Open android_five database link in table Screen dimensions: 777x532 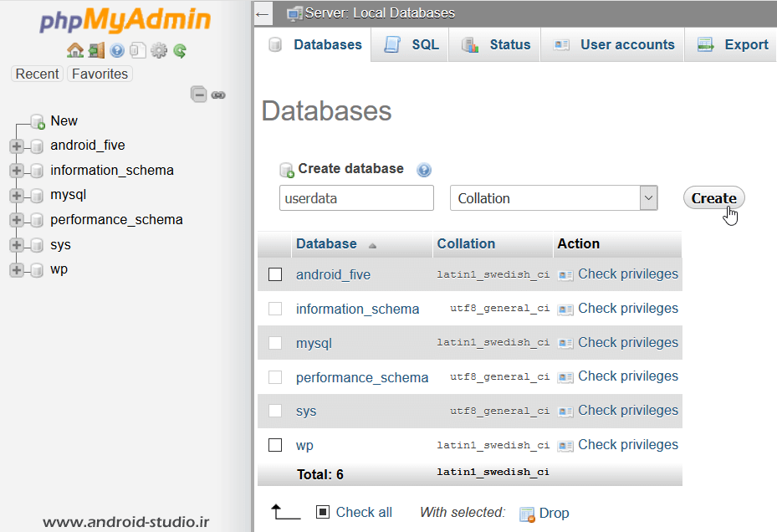click(333, 274)
